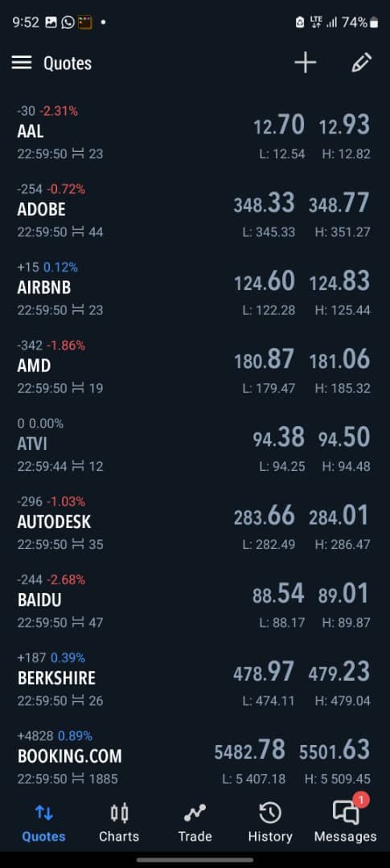This screenshot has height=868, width=390.
Task: Open the History tab clock icon
Action: point(270,813)
